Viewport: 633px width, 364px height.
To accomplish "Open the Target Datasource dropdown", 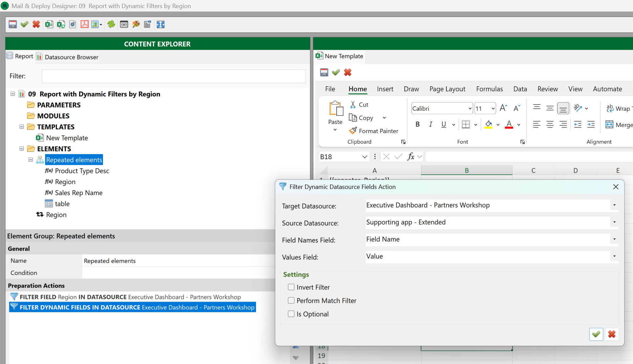I will (x=614, y=205).
